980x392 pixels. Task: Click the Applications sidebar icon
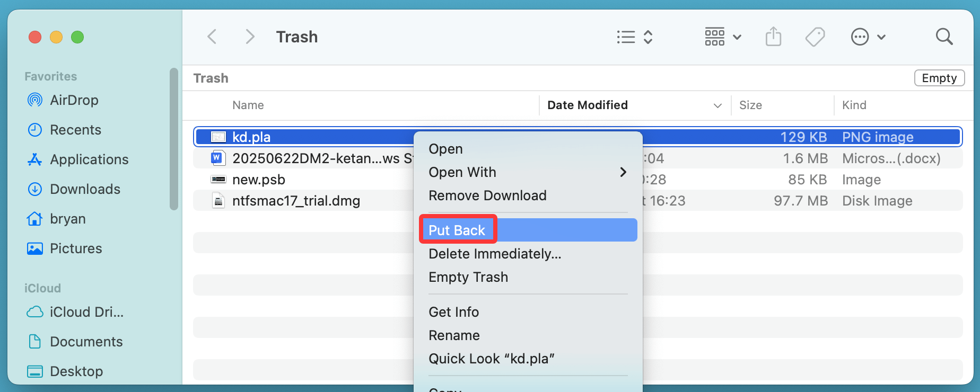pyautogui.click(x=35, y=159)
